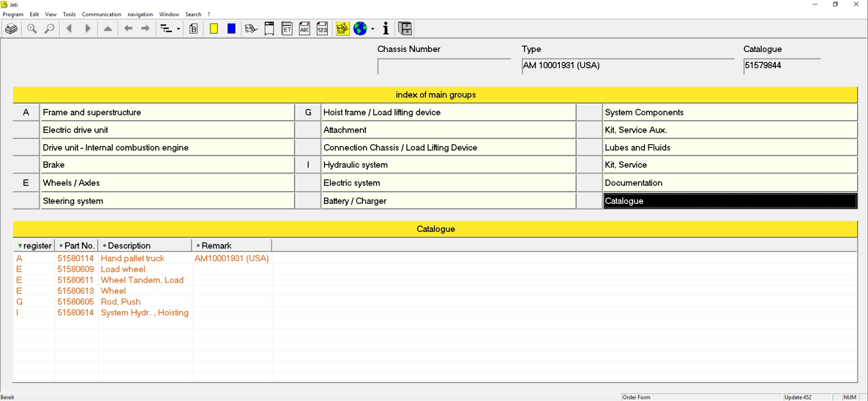Open the Edit menu
868x401 pixels.
point(34,15)
